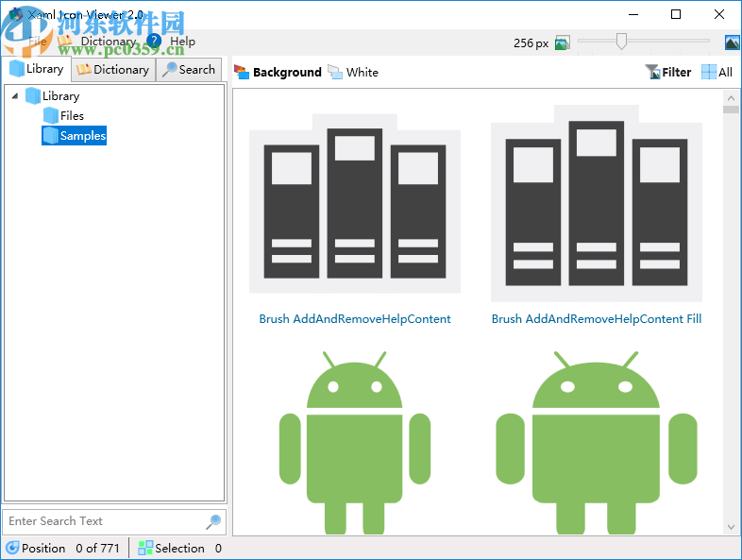Click the Files node blue book icon
The image size is (742, 560).
[x=51, y=116]
